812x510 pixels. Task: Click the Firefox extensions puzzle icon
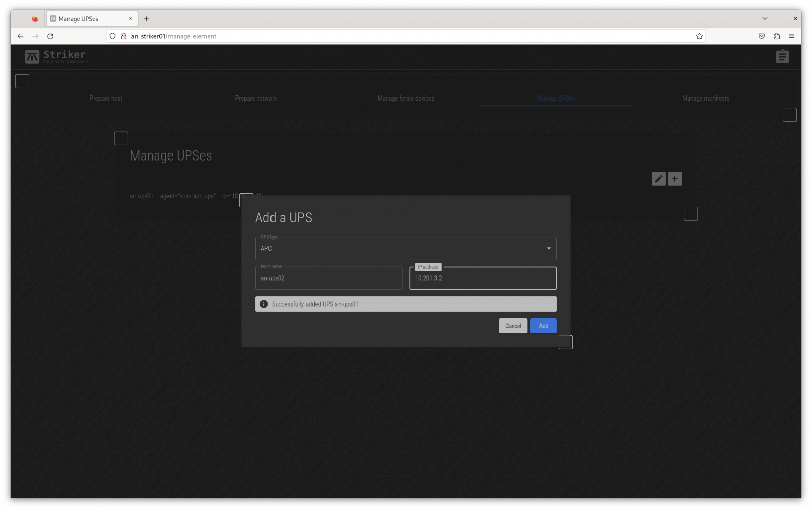click(776, 36)
